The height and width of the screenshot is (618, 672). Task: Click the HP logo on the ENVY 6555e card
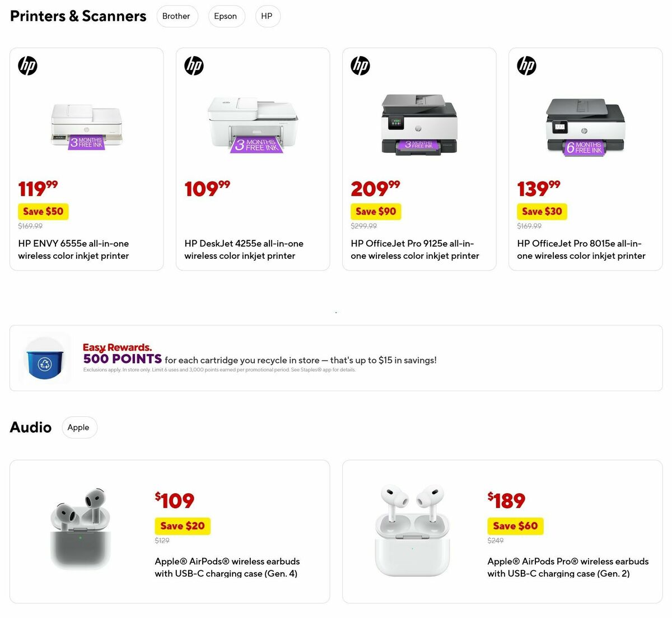(x=27, y=66)
